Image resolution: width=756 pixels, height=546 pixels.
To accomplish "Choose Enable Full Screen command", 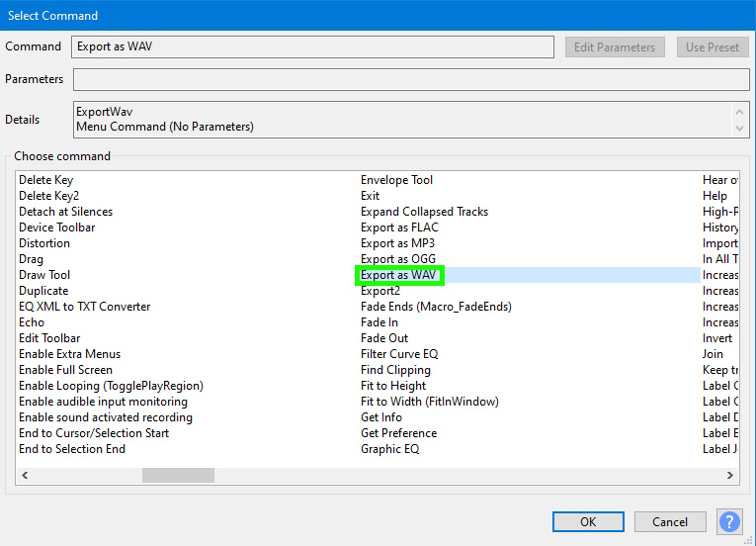I will point(65,370).
